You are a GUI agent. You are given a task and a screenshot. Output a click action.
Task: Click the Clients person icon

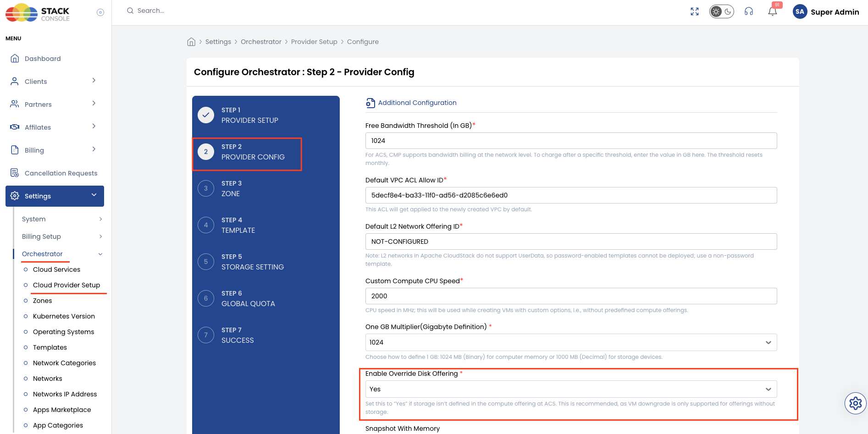coord(15,81)
